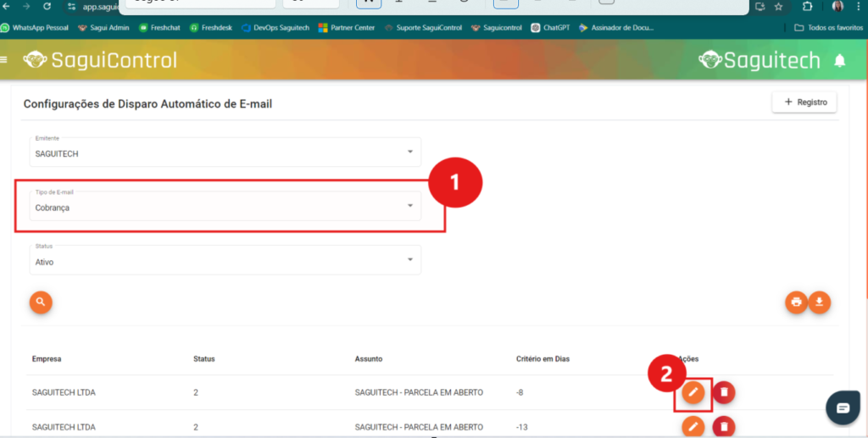Screen dimensions: 868x438
Task: Open the Tipo de E-mail dropdown
Action: (410, 206)
